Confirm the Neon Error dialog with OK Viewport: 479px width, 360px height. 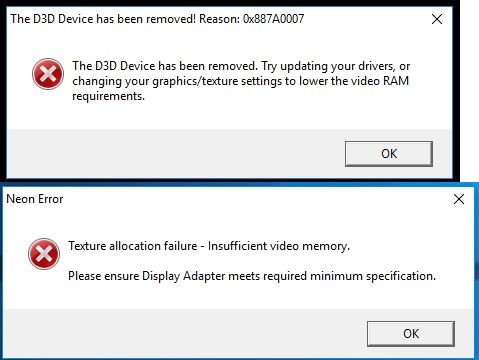pyautogui.click(x=411, y=334)
